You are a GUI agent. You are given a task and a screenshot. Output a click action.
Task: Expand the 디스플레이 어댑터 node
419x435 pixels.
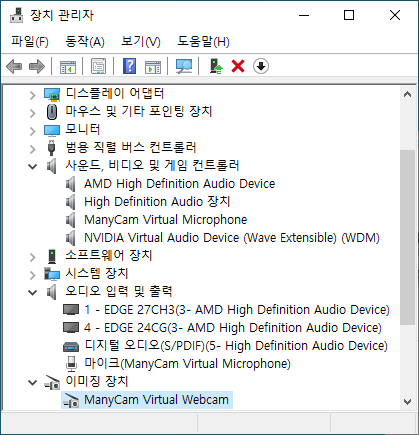pyautogui.click(x=32, y=95)
